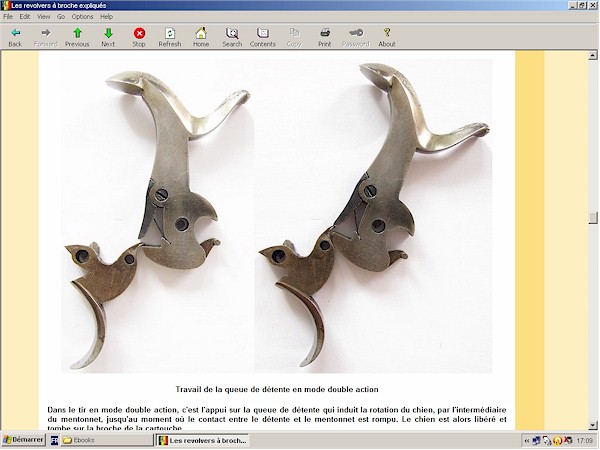This screenshot has width=600, height=450.
Task: Click the tray icon with a plug
Action: click(547, 441)
